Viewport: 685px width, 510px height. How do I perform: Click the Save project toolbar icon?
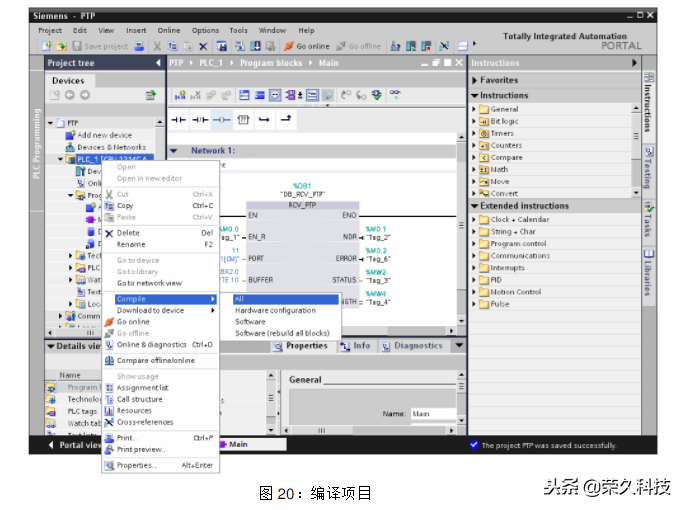(77, 46)
